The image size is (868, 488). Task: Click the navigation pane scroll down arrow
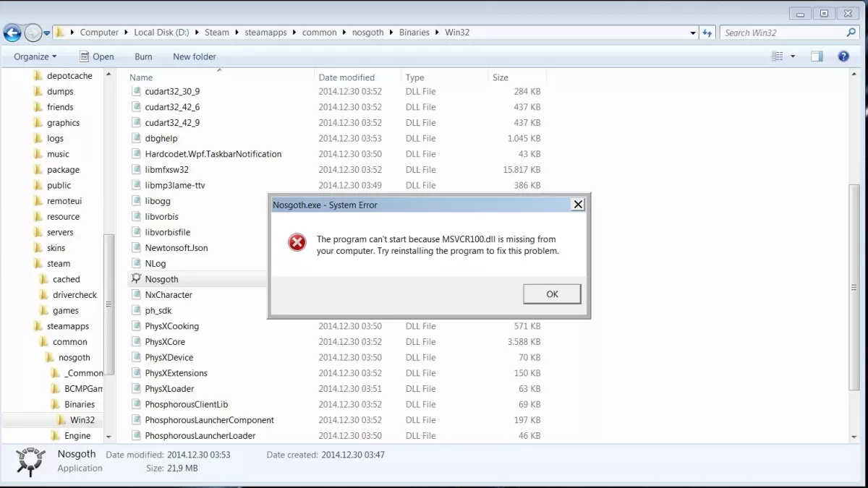pos(109,436)
